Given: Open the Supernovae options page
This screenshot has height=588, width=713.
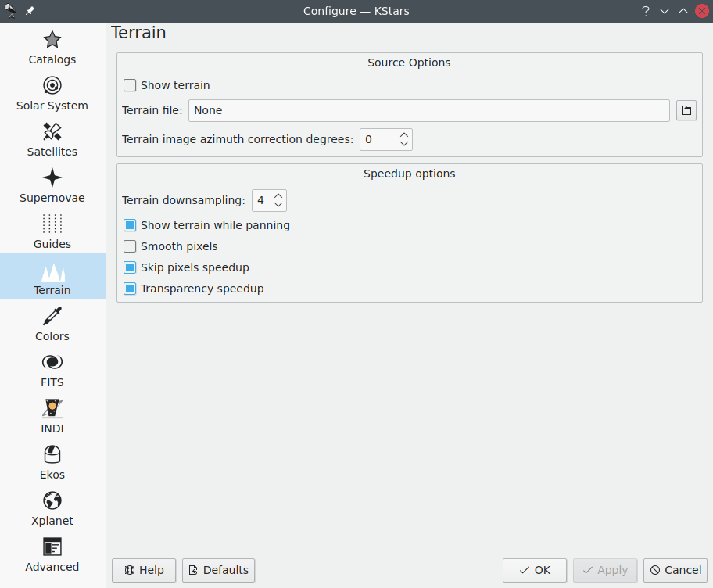Looking at the screenshot, I should click(52, 185).
